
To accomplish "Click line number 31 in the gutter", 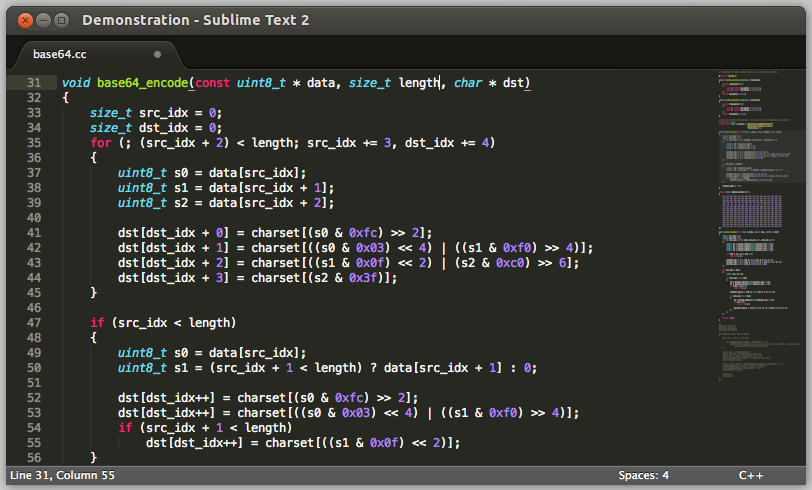I will click(34, 83).
